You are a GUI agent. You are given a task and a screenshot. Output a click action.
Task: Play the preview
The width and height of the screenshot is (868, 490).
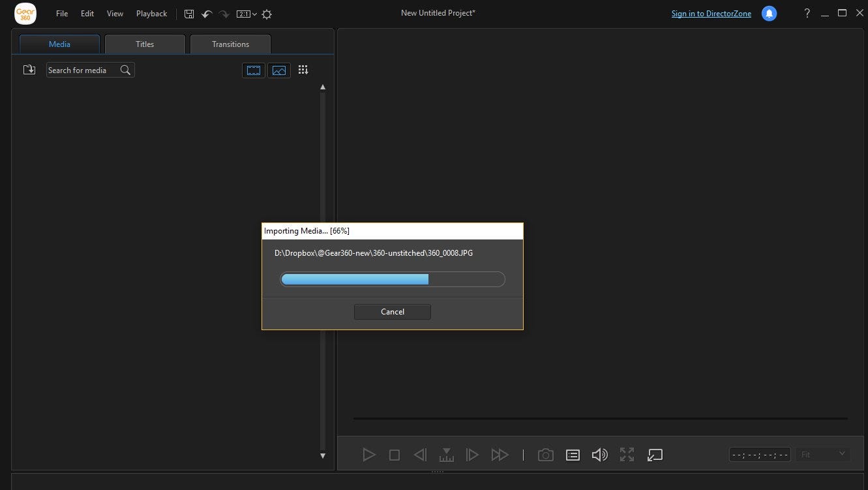(369, 455)
